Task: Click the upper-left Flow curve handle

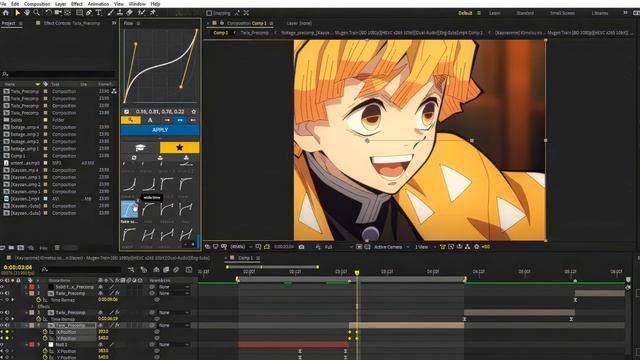Action: point(136,44)
